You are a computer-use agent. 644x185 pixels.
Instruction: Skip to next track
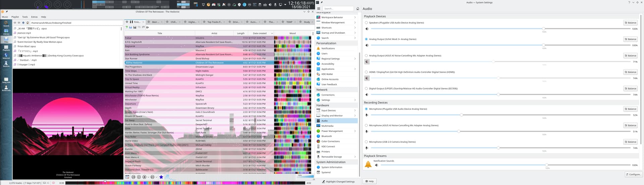pos(152,177)
